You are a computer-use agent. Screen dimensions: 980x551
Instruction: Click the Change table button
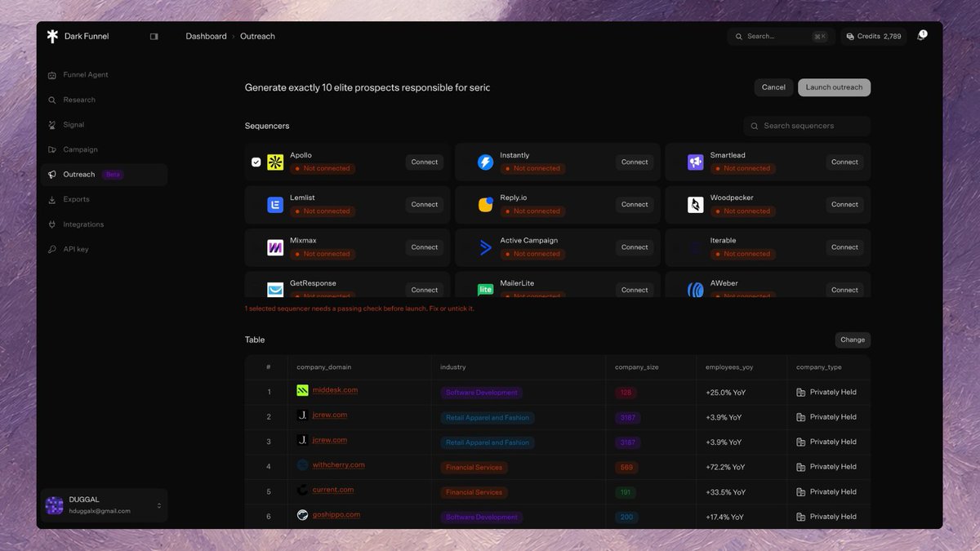pyautogui.click(x=853, y=340)
